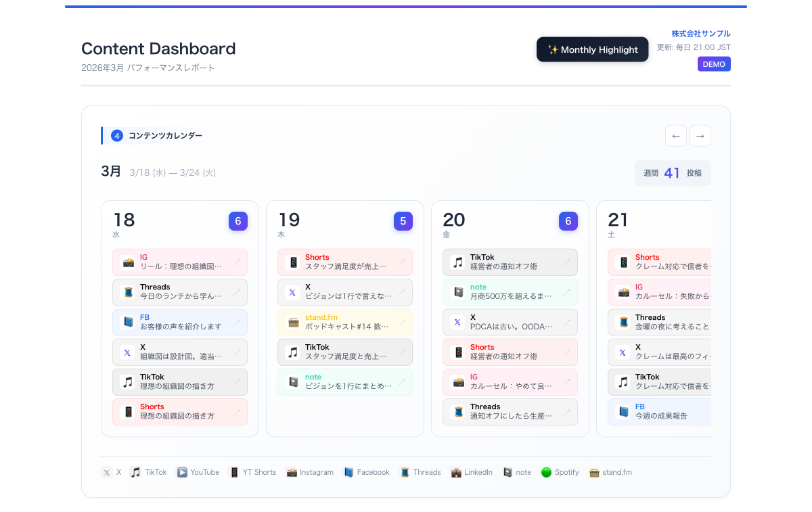The height and width of the screenshot is (512, 812).
Task: Click the TikTok icon on day 20's 通知オフ術 post
Action: [457, 262]
